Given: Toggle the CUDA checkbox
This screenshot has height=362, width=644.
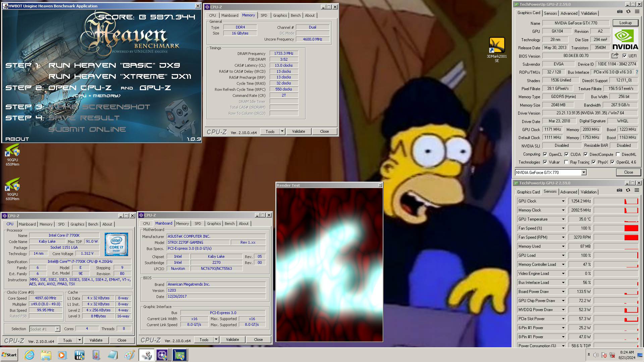Looking at the screenshot, I should tap(567, 154).
